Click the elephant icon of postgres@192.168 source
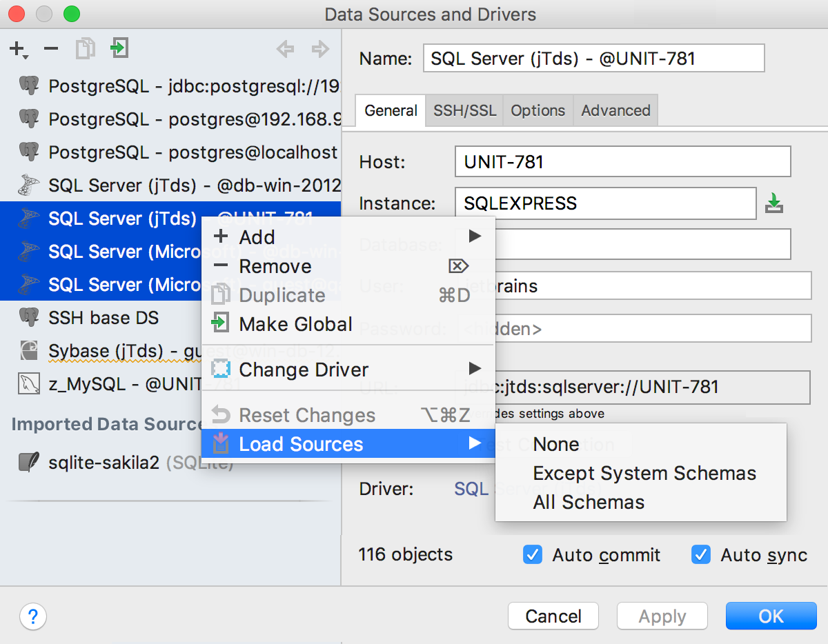Image resolution: width=828 pixels, height=644 pixels. 29,119
